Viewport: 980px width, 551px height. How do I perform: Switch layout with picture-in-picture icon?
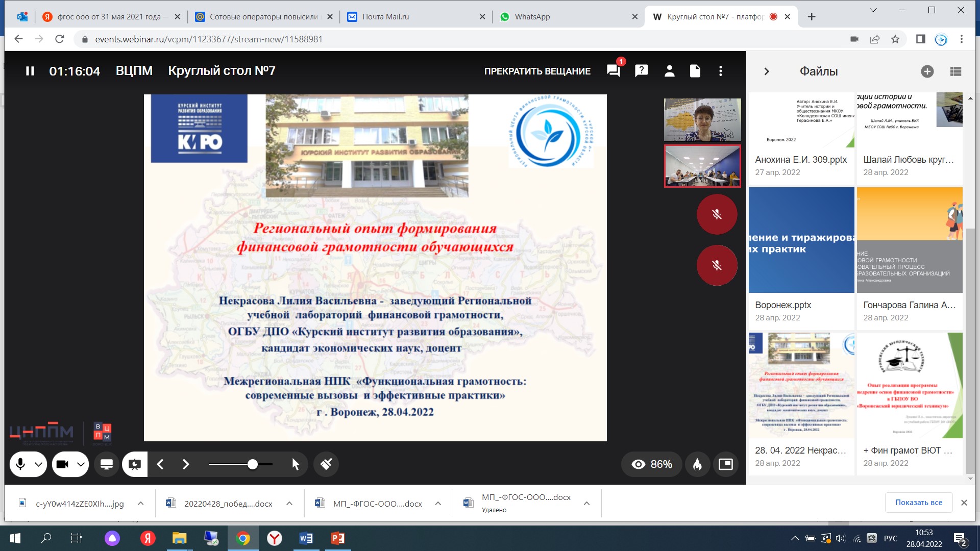(x=726, y=464)
